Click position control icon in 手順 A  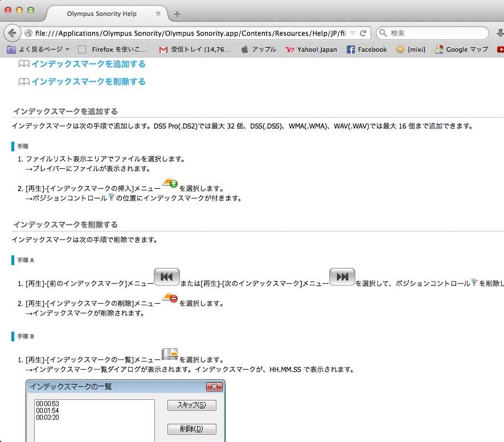point(474,283)
